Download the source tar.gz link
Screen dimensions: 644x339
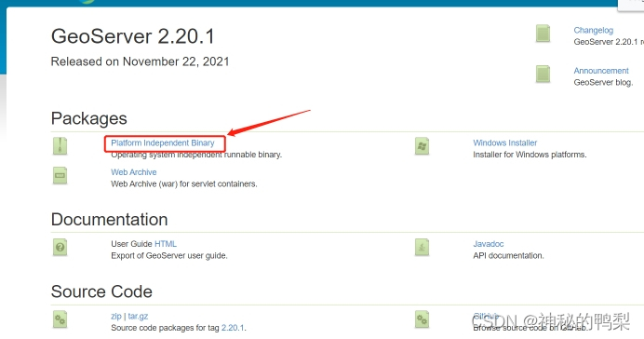point(138,316)
